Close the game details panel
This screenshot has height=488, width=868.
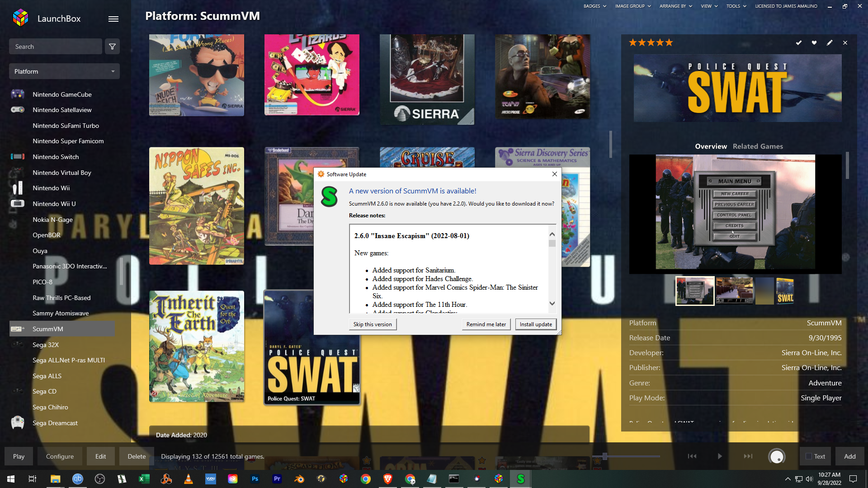(x=845, y=42)
